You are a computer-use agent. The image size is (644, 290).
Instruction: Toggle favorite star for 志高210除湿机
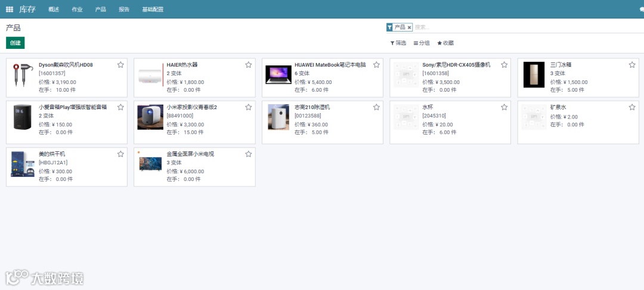[376, 107]
